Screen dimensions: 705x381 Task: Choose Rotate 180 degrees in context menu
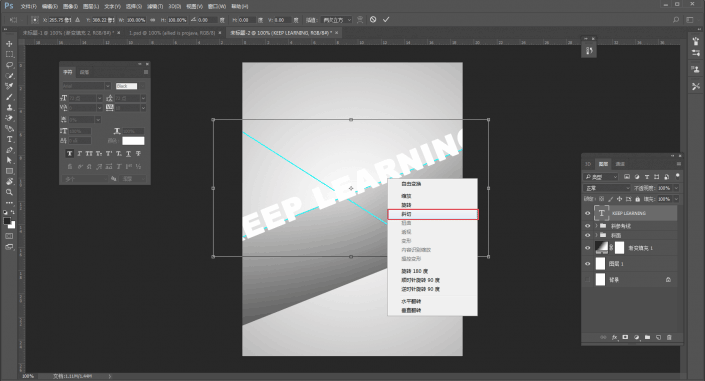point(415,271)
